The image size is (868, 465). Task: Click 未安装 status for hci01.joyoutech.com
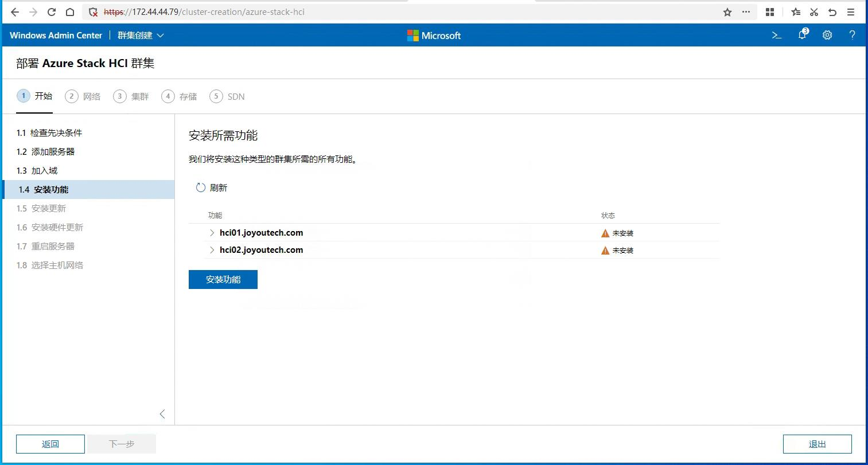tap(623, 233)
